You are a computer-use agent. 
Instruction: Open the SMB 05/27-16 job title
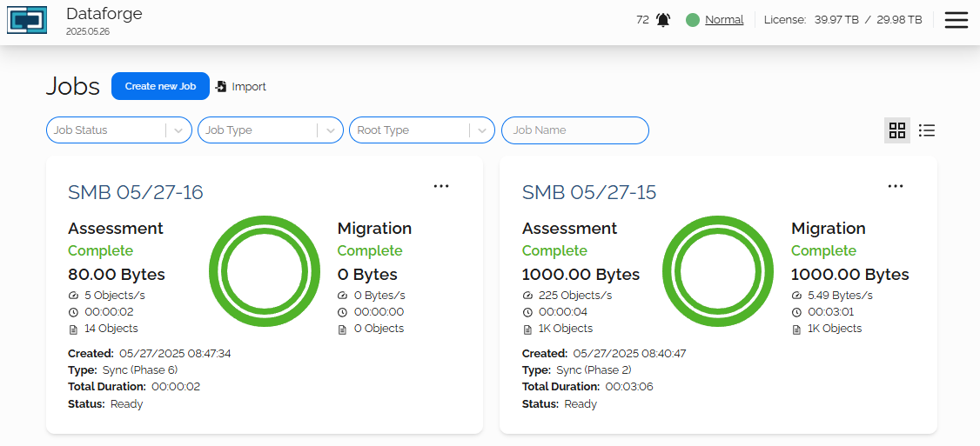pyautogui.click(x=136, y=192)
